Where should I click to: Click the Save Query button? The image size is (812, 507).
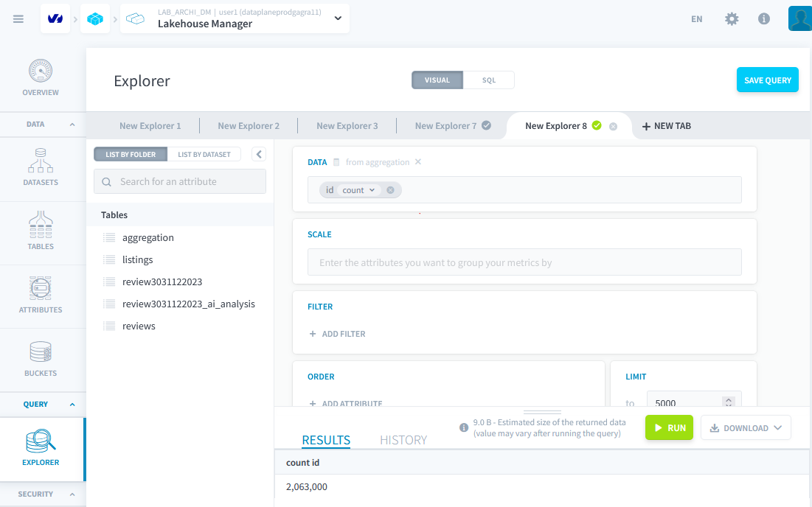pos(767,80)
